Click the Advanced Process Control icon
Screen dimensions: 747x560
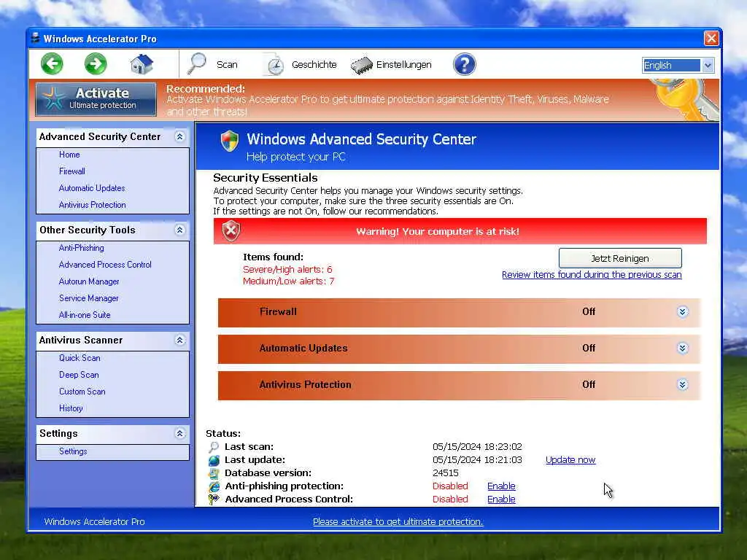214,499
